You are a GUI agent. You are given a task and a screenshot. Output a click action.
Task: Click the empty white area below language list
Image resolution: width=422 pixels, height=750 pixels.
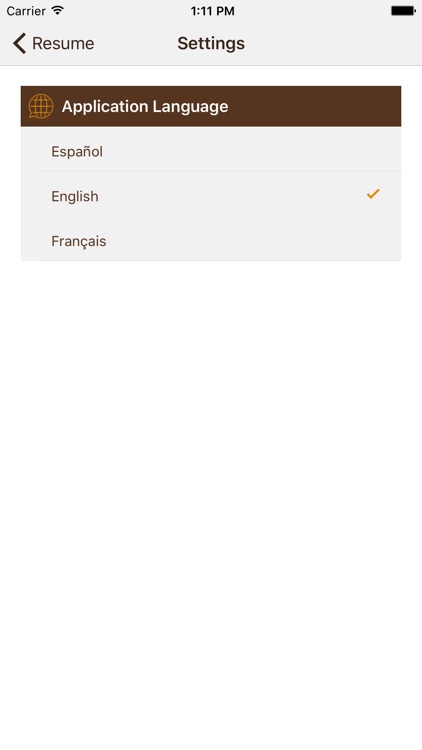[211, 502]
